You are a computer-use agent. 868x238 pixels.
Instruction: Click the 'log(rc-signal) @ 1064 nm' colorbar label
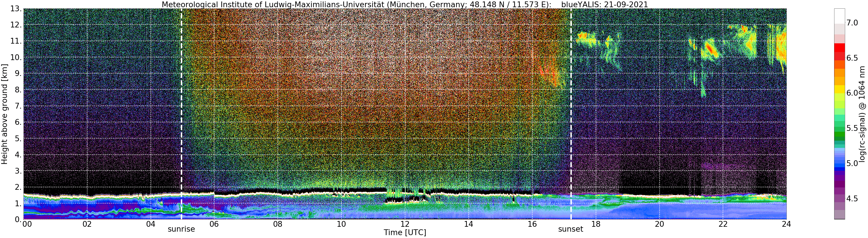click(x=862, y=114)
